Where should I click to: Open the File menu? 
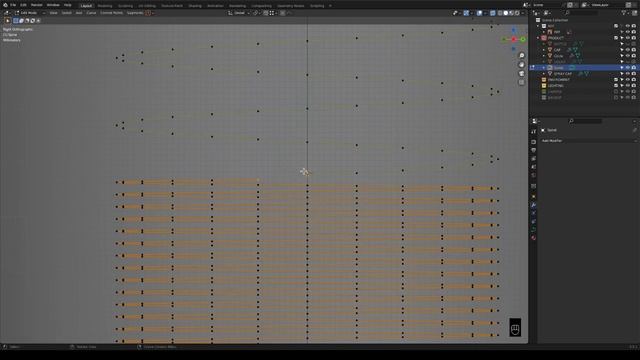click(13, 5)
